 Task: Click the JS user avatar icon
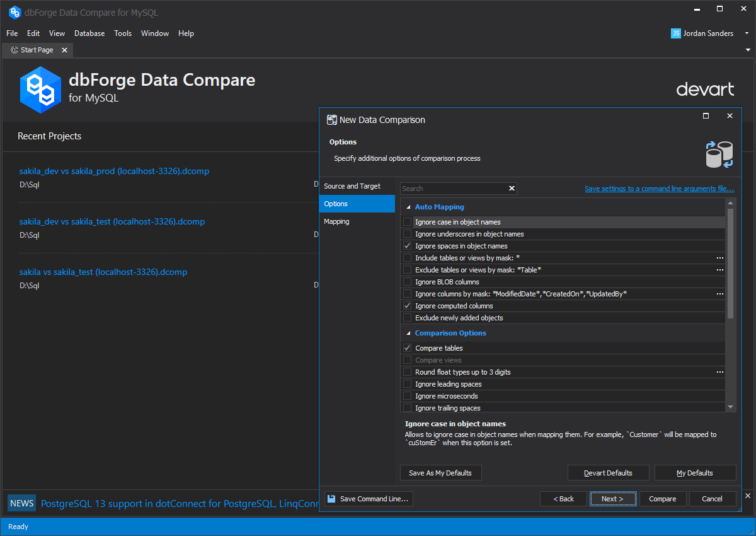tap(676, 33)
